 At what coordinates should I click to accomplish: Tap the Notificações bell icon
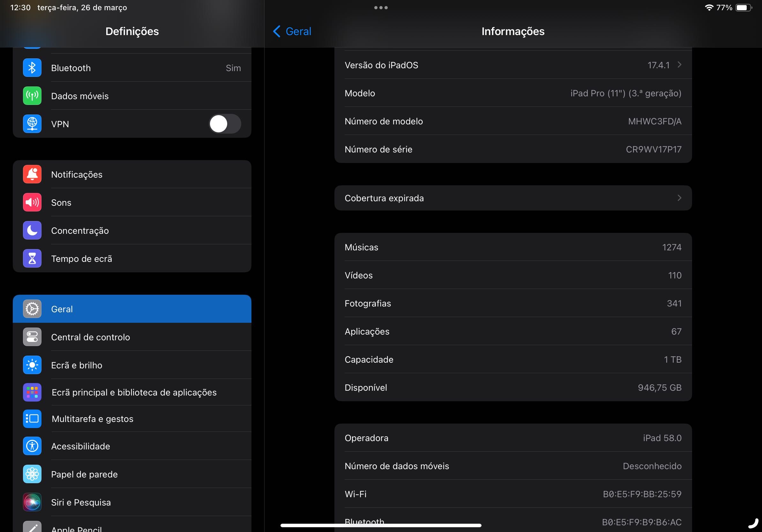[x=32, y=174]
